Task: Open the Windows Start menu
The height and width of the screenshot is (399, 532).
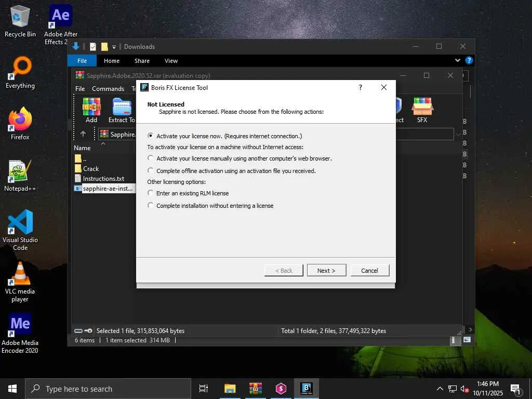Action: (12, 389)
